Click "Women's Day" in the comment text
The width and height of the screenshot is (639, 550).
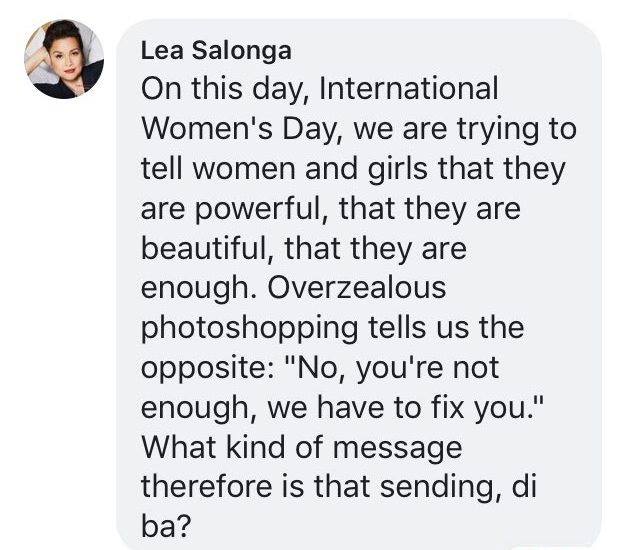point(240,128)
